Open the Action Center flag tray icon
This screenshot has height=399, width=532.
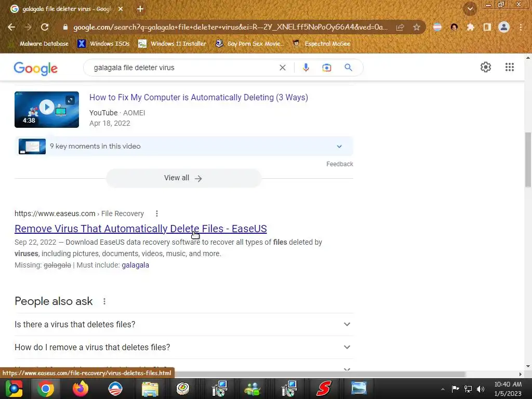pos(455,389)
